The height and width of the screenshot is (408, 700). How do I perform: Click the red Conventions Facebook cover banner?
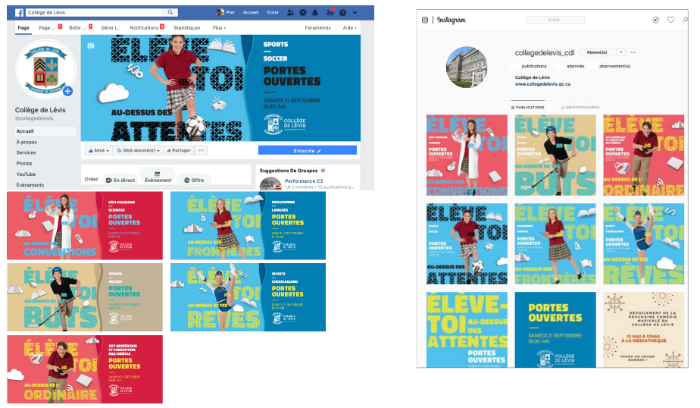[x=85, y=225]
